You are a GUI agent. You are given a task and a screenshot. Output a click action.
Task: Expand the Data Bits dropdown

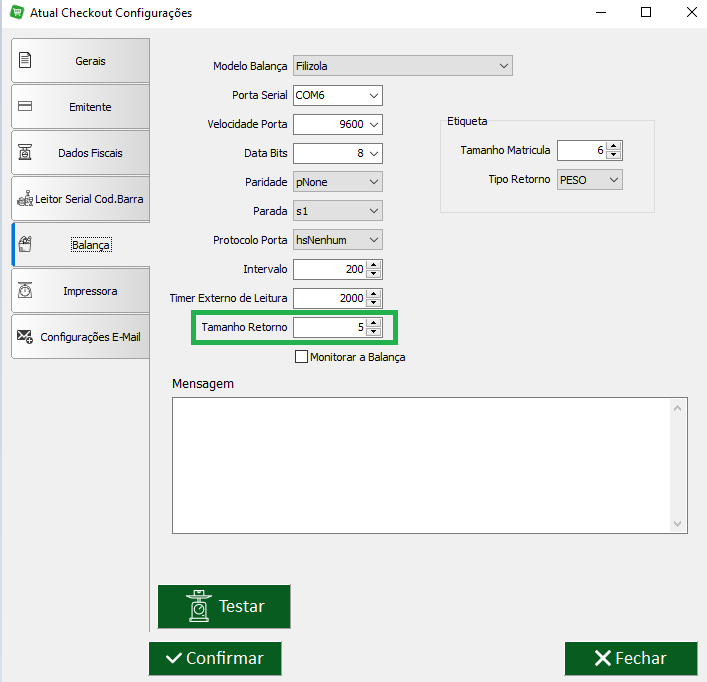coord(374,153)
